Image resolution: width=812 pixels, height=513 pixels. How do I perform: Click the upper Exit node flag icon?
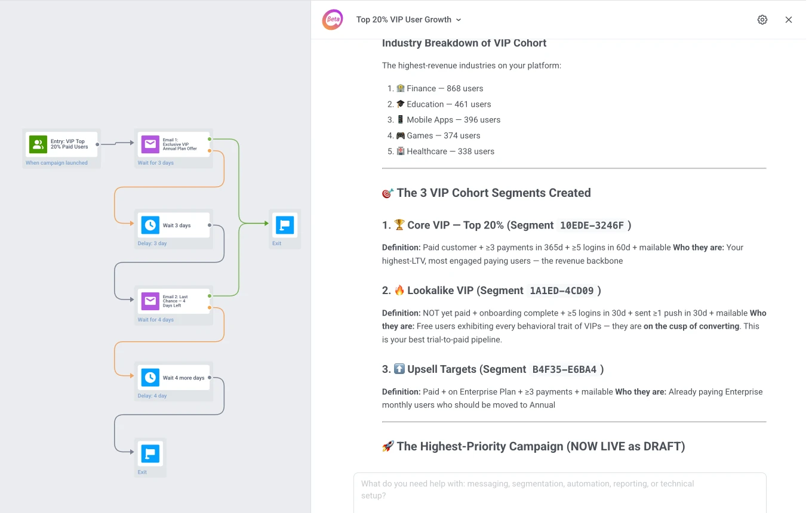(285, 225)
